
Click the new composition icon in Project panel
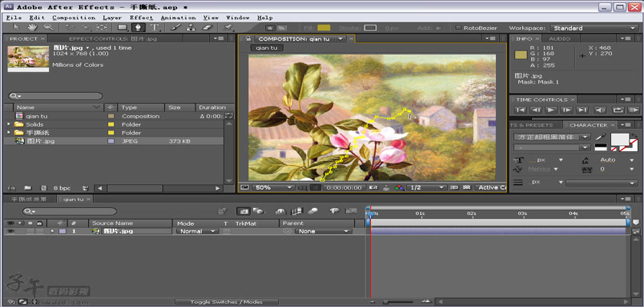click(x=43, y=188)
